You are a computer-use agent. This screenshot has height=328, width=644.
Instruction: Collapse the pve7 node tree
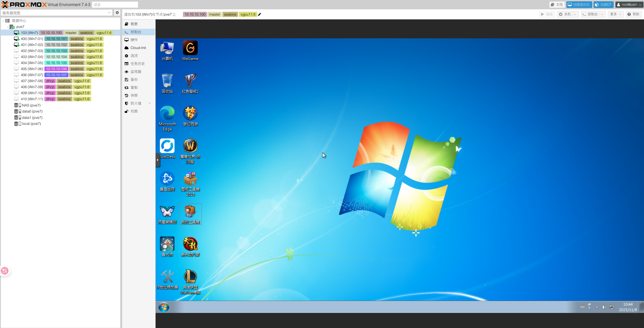(x=8, y=27)
